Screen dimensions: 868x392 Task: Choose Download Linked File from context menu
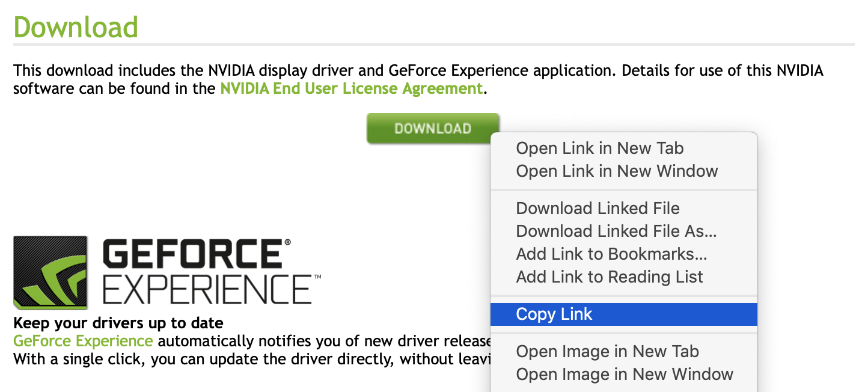(598, 209)
